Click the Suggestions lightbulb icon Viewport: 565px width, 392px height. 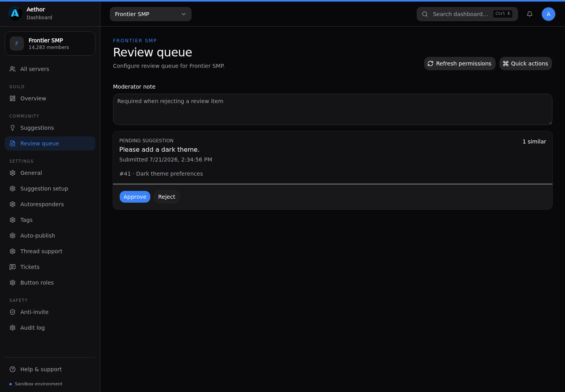pyautogui.click(x=13, y=128)
